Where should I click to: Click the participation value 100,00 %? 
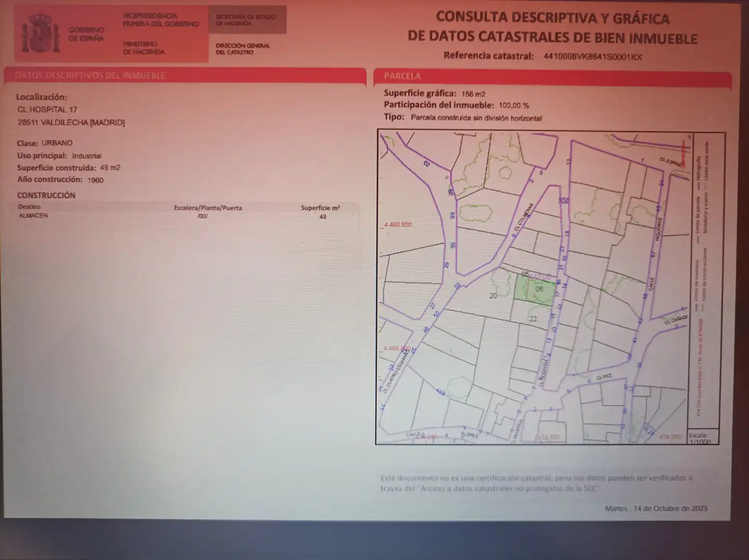pyautogui.click(x=514, y=106)
